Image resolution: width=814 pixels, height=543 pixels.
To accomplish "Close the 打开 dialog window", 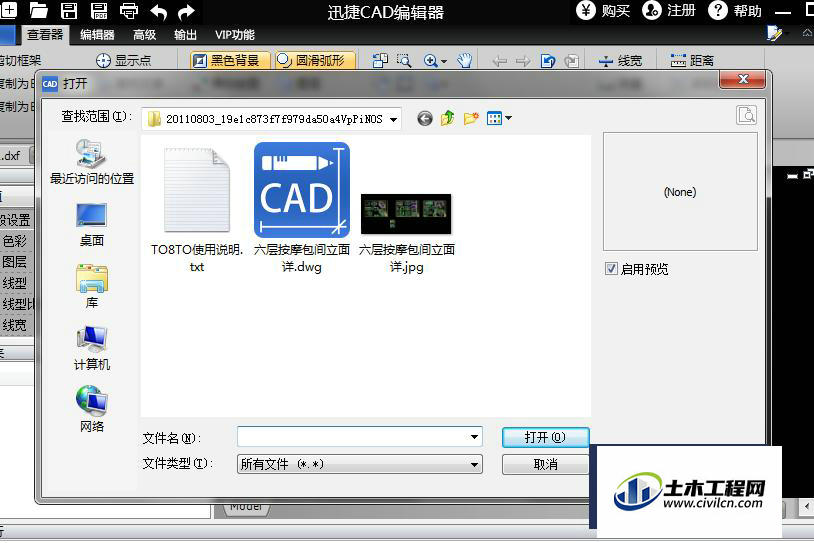I will (743, 79).
